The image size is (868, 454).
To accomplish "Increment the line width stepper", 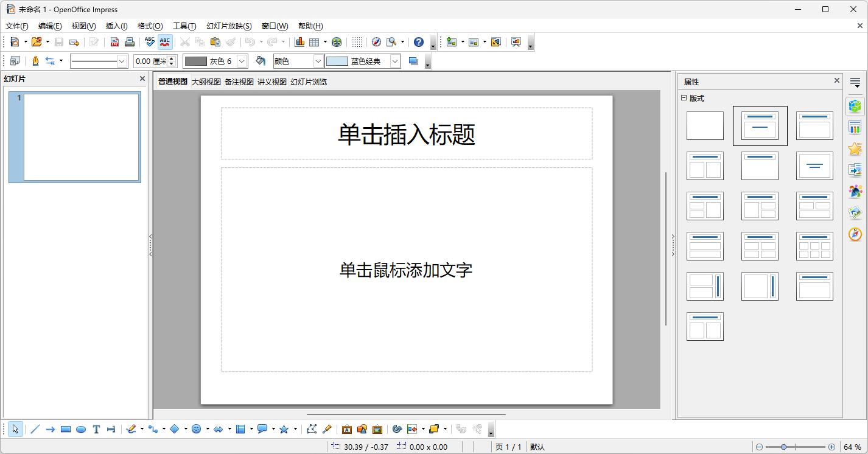I will (172, 58).
